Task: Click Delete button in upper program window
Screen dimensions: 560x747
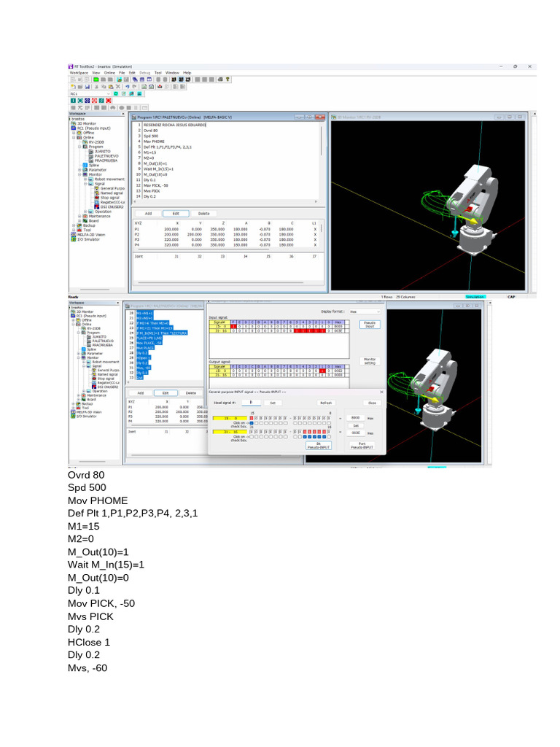Action: tap(204, 214)
